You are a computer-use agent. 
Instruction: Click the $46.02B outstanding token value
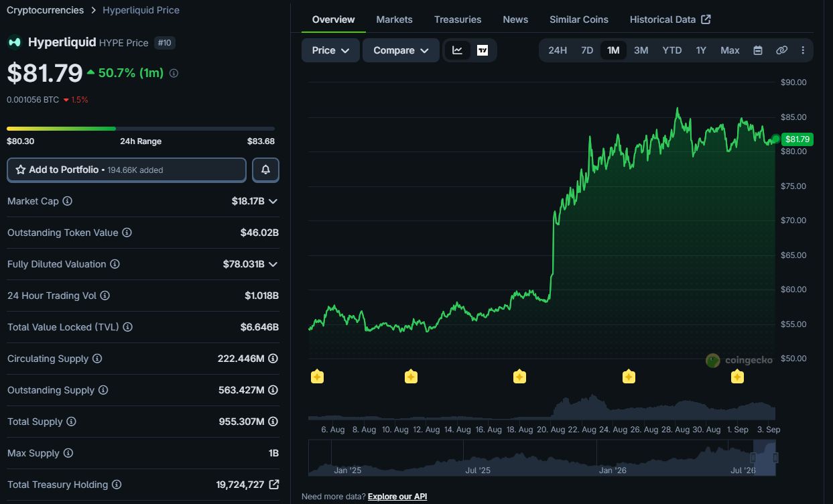pos(259,233)
